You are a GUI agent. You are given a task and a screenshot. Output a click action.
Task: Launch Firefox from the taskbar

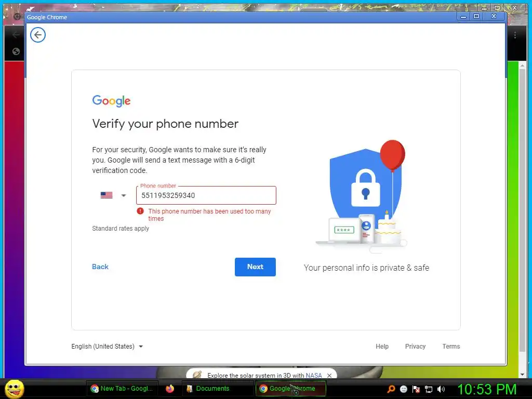tap(170, 389)
